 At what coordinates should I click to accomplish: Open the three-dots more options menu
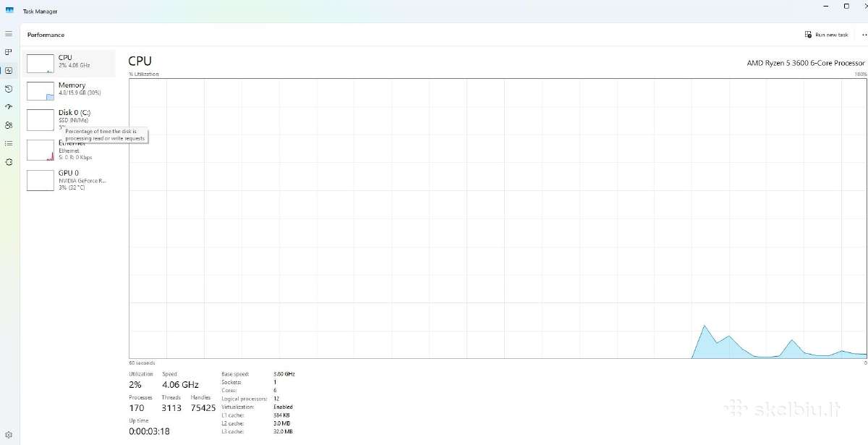864,35
